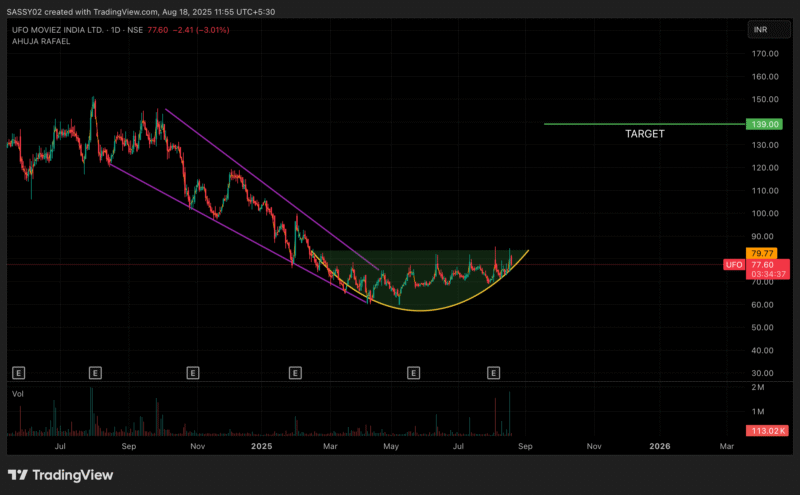Click the red 77.60 current price label
800x495 pixels.
(762, 265)
